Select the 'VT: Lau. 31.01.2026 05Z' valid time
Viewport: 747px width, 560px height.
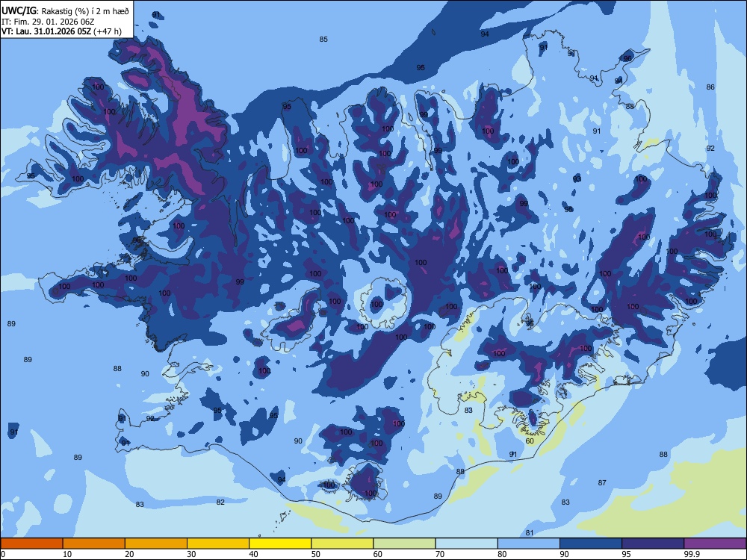pyautogui.click(x=46, y=31)
